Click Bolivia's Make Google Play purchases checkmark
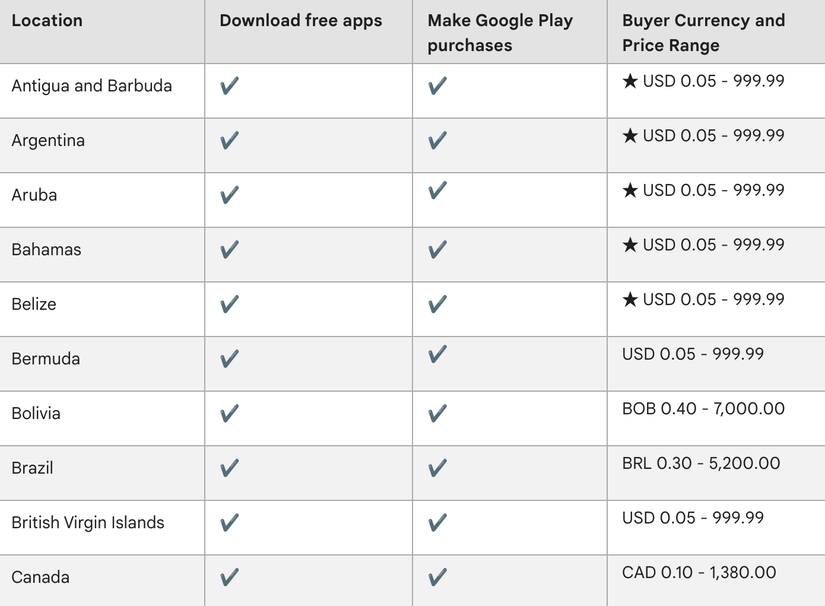Image resolution: width=825 pixels, height=606 pixels. click(x=437, y=413)
